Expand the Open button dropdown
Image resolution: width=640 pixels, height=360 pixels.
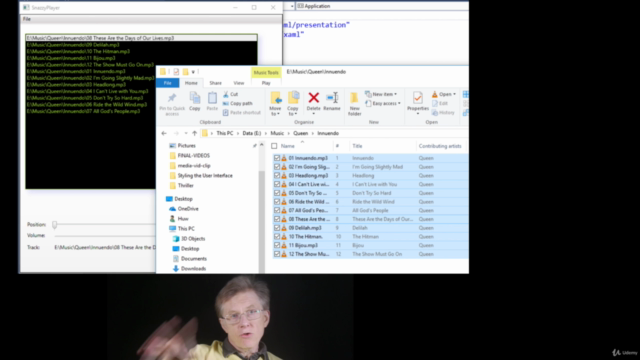pyautogui.click(x=454, y=94)
